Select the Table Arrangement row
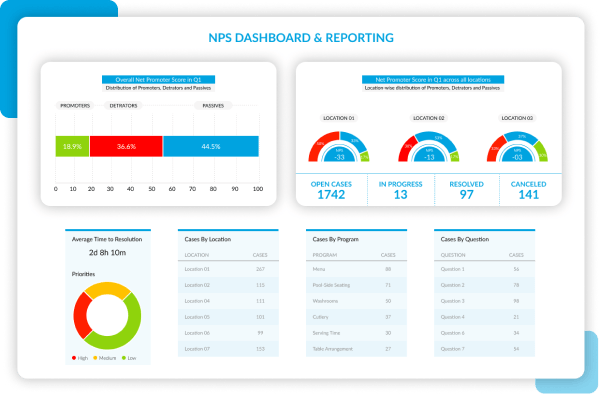Image resolution: width=600 pixels, height=395 pixels. 356,349
